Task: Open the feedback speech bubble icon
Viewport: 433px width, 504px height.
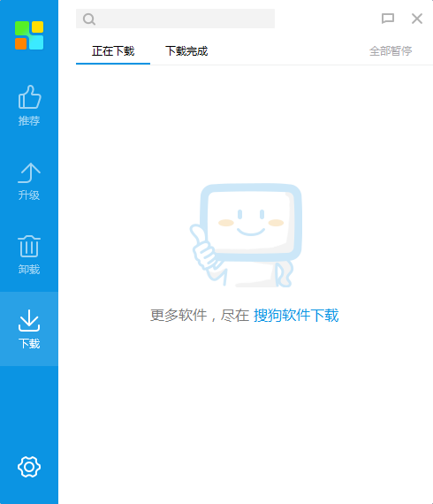Action: (x=388, y=19)
